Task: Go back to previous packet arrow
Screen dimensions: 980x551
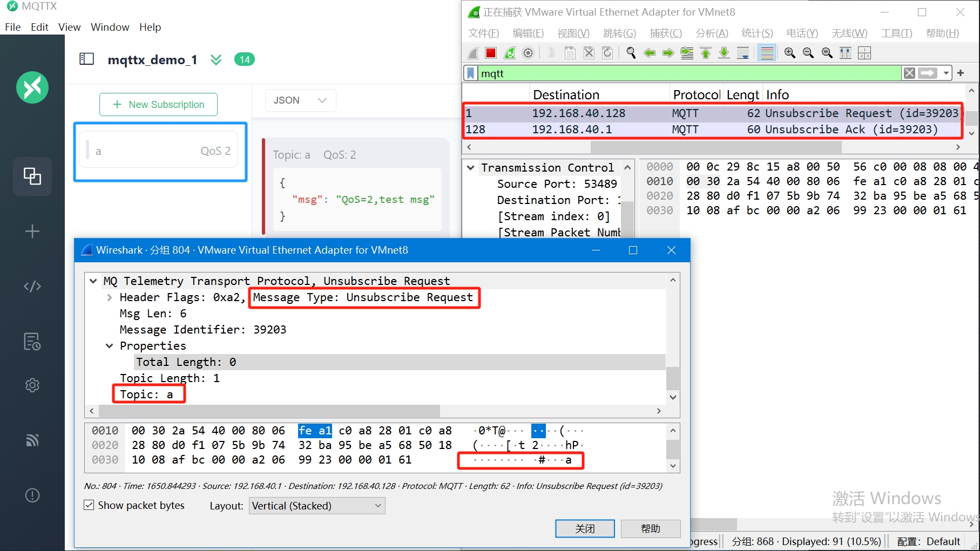Action: pos(650,53)
